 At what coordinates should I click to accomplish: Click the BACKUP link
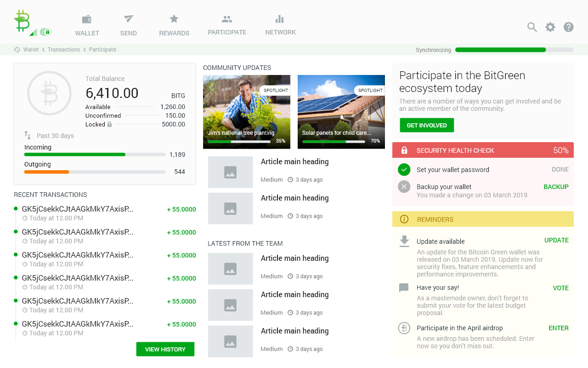tap(556, 187)
